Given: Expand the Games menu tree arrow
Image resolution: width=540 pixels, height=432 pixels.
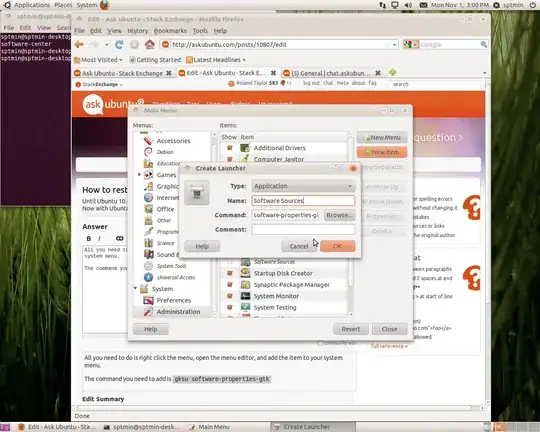Looking at the screenshot, I should coord(139,175).
